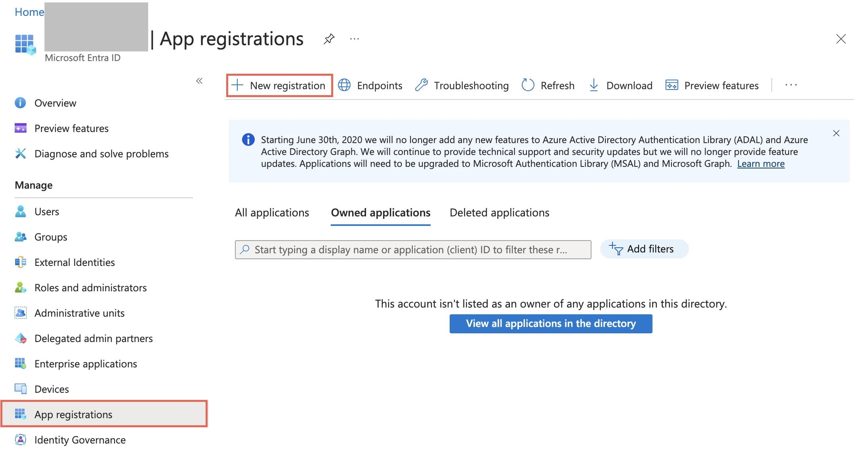Image resolution: width=868 pixels, height=455 pixels.
Task: Open Groups in the sidebar
Action: click(51, 237)
